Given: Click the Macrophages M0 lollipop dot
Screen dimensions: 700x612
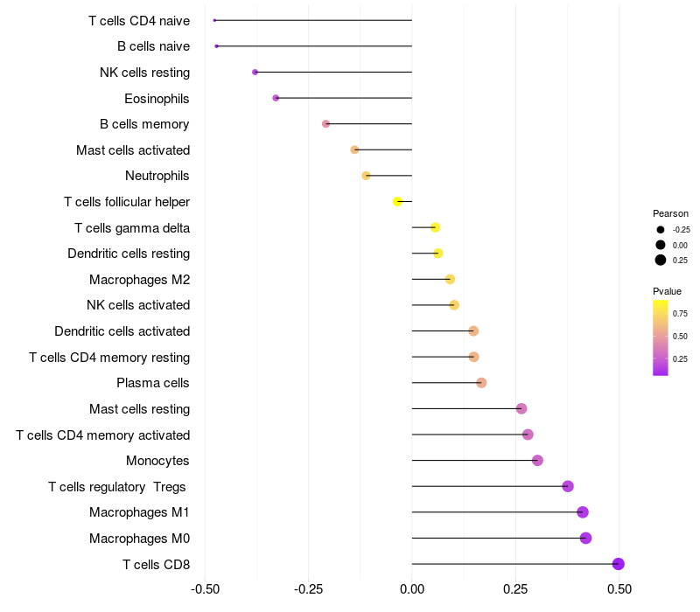Looking at the screenshot, I should (585, 539).
